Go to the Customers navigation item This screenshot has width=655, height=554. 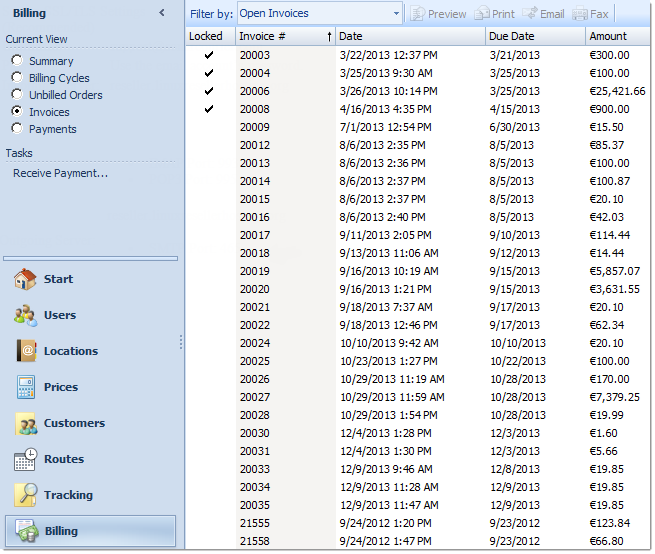click(74, 423)
